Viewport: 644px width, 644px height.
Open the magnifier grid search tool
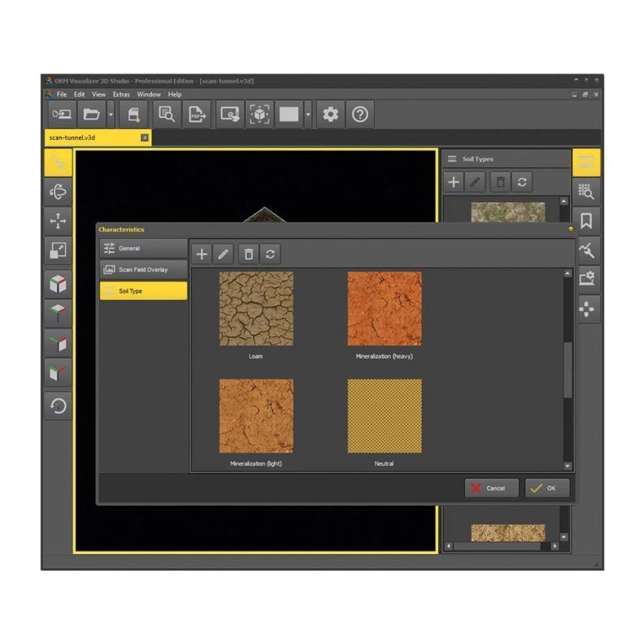click(587, 192)
